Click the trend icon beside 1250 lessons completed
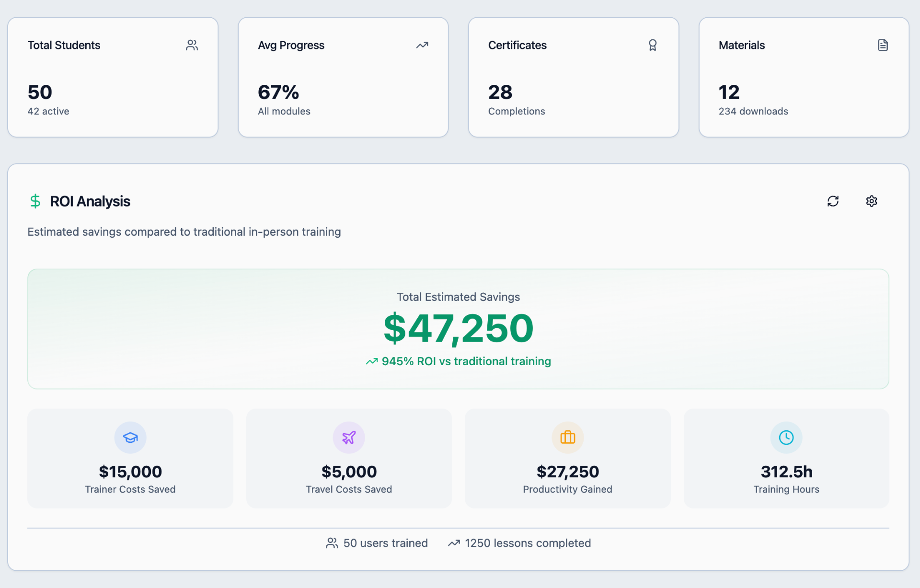Viewport: 920px width, 588px height. click(x=454, y=543)
